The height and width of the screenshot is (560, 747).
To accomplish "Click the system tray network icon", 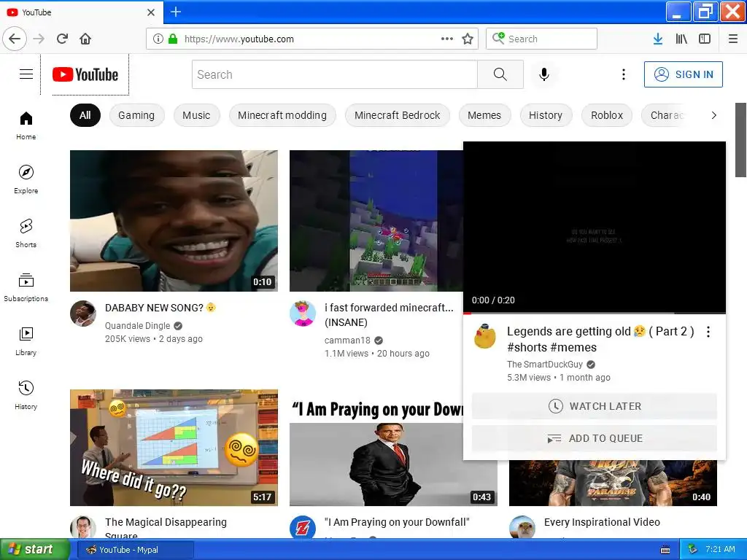I will pos(693,550).
